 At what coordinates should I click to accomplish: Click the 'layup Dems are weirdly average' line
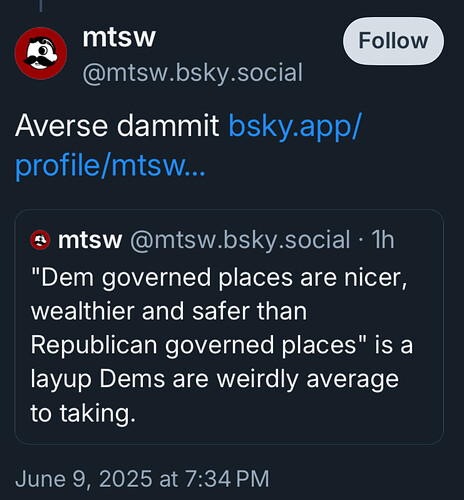click(215, 380)
